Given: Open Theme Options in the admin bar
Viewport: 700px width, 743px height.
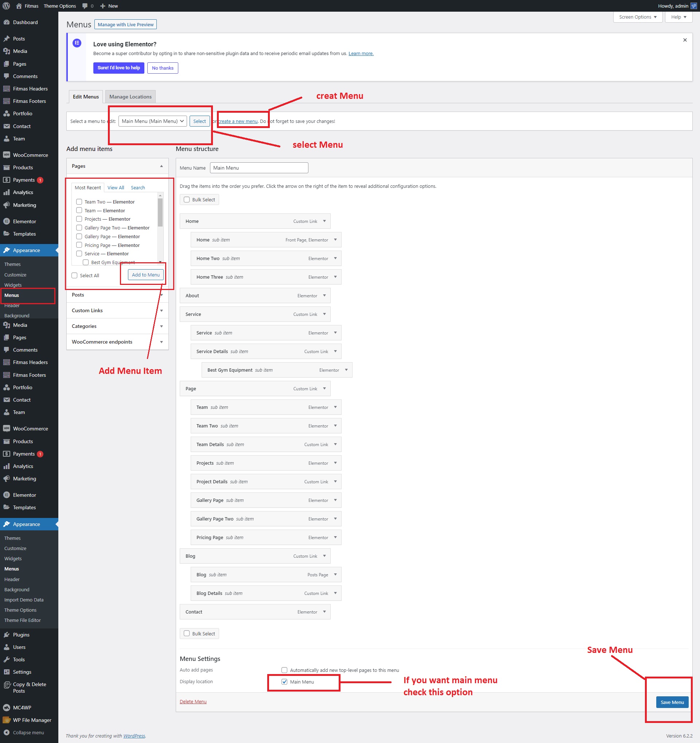Looking at the screenshot, I should [60, 6].
